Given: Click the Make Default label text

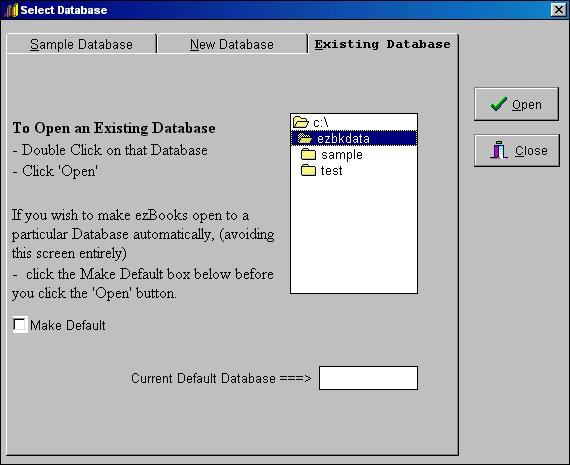Looking at the screenshot, I should (x=68, y=325).
